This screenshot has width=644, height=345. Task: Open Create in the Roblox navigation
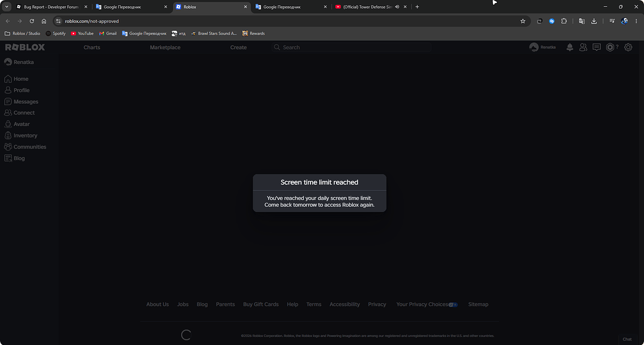pyautogui.click(x=238, y=47)
